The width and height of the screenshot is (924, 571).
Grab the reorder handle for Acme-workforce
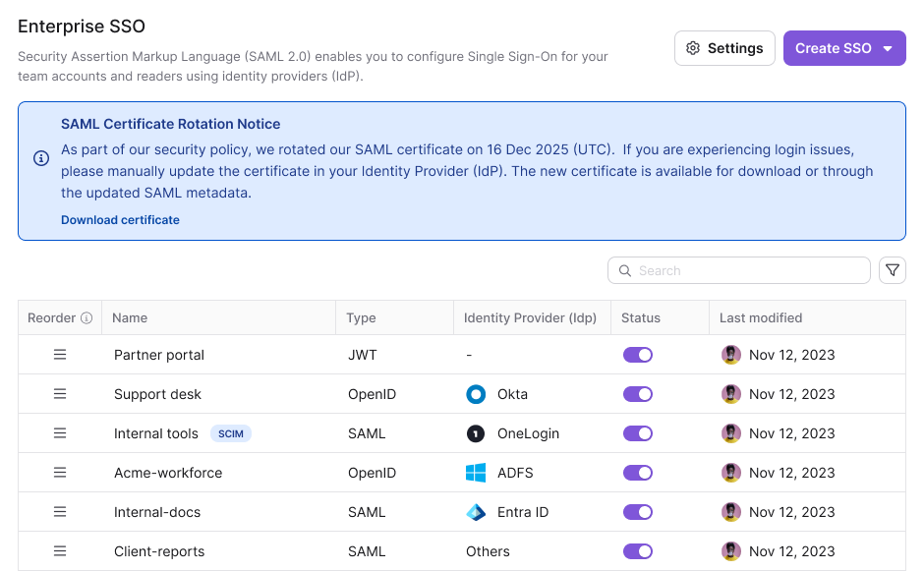pyautogui.click(x=60, y=473)
